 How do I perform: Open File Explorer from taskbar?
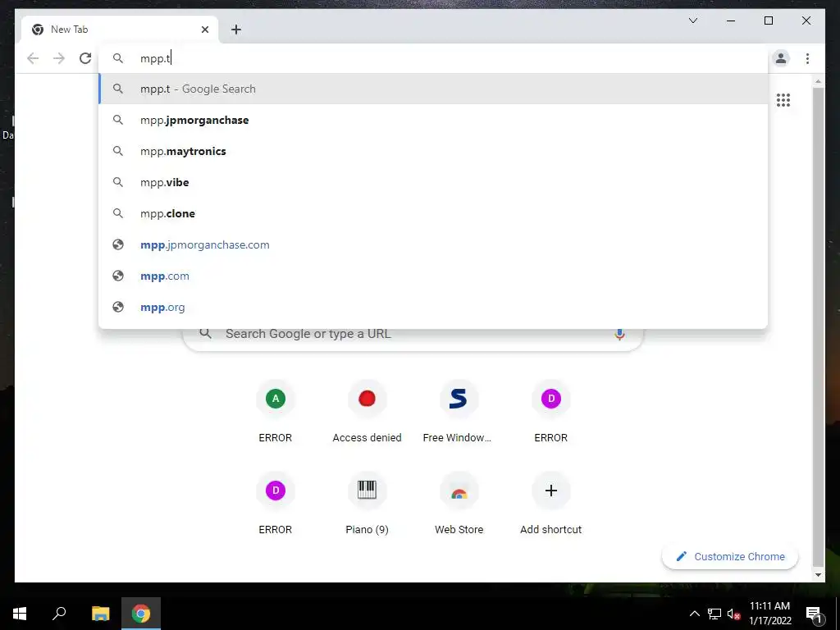(x=100, y=614)
